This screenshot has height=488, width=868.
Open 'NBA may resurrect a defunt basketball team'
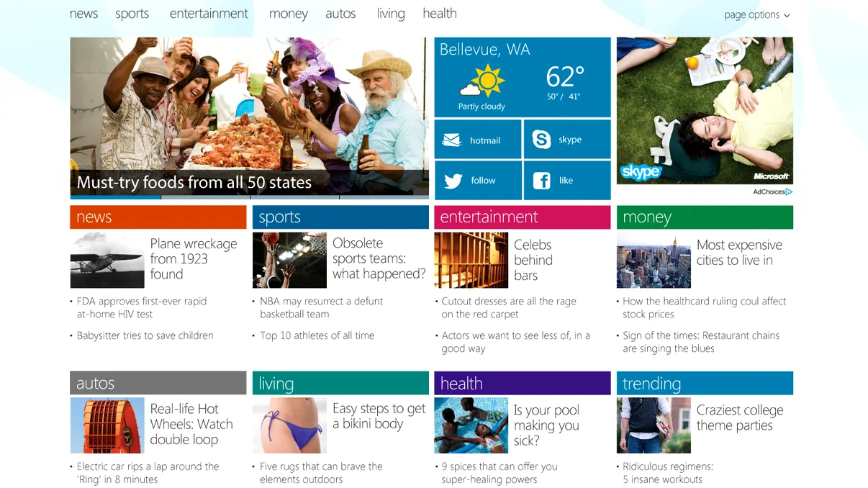point(321,308)
